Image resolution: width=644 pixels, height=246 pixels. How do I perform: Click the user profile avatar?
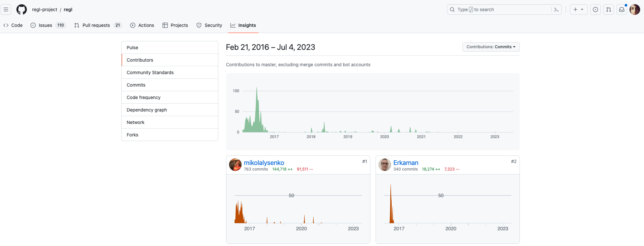point(635,10)
